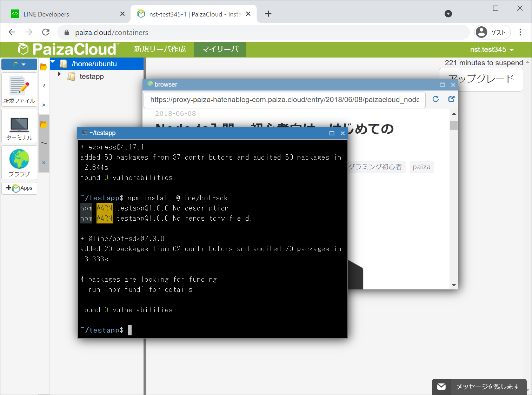Select the nst-test345-1 PaizaCloud tab

(193, 14)
